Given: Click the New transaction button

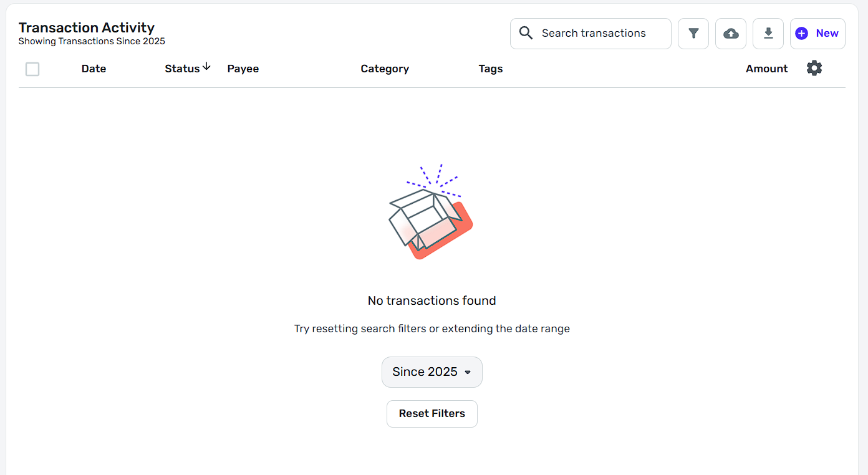Looking at the screenshot, I should 817,34.
